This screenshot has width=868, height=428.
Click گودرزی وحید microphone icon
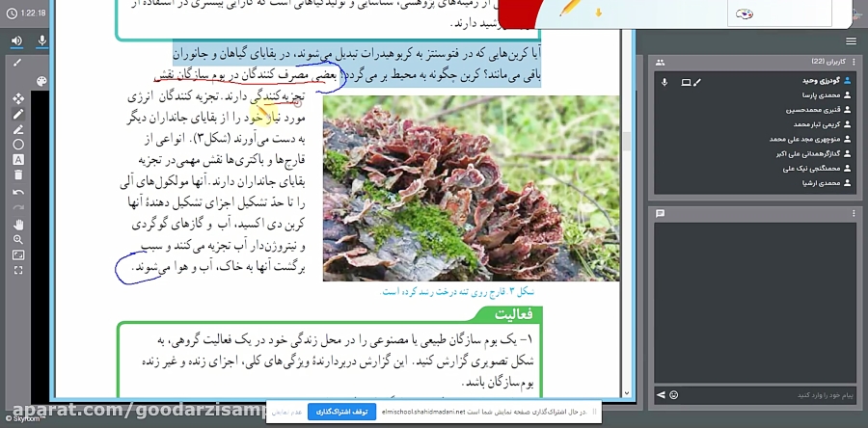665,82
